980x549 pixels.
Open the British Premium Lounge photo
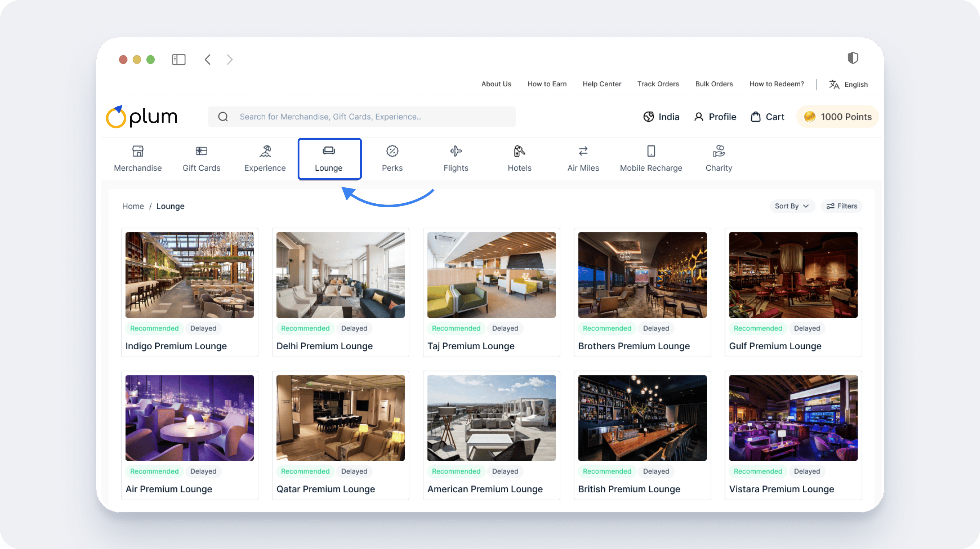(x=642, y=418)
